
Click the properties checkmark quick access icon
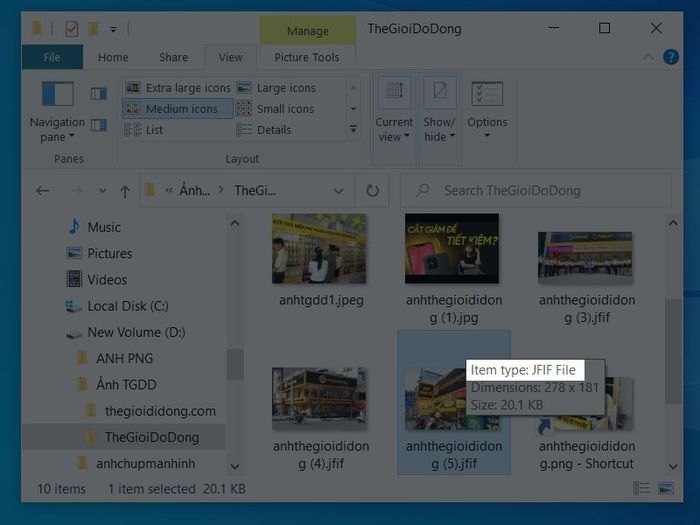pyautogui.click(x=71, y=29)
